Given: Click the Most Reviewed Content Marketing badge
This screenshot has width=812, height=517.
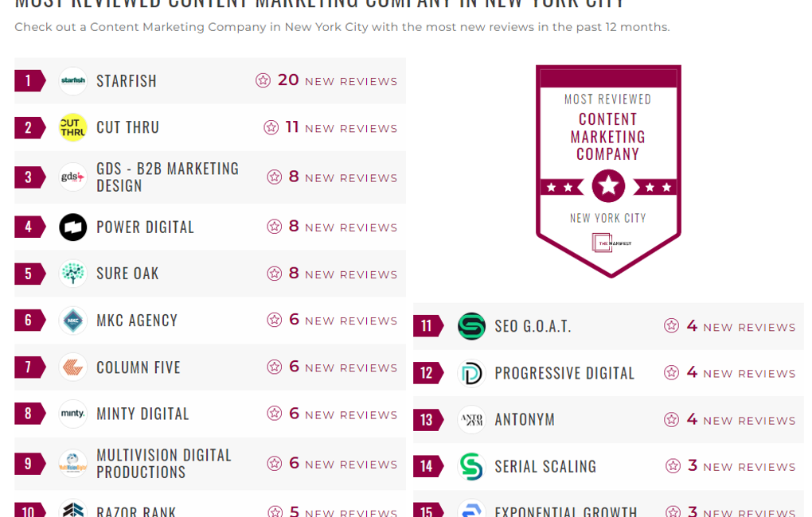Looking at the screenshot, I should coord(608,171).
